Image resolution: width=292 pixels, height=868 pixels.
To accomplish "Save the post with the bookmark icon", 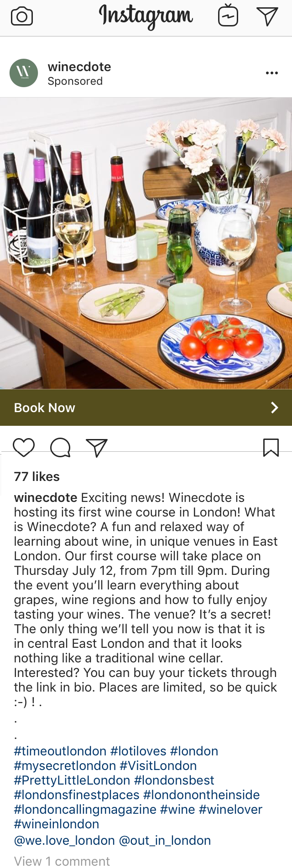I will tap(271, 447).
